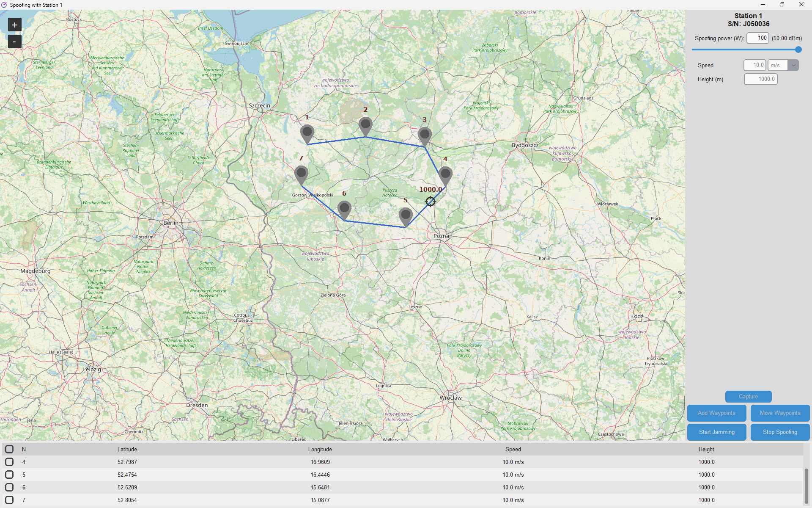Viewport: 812px width, 508px height.
Task: Select waypoint marker 7 on map
Action: click(x=301, y=175)
